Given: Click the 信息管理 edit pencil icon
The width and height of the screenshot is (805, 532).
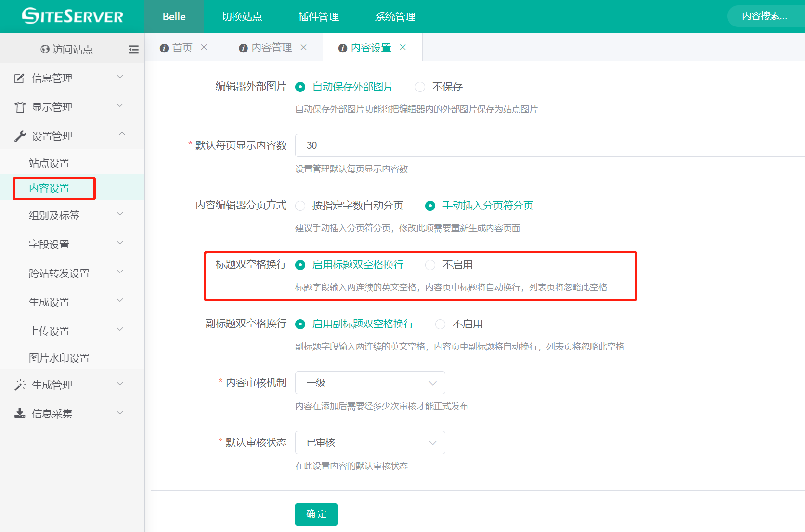Looking at the screenshot, I should pyautogui.click(x=19, y=78).
